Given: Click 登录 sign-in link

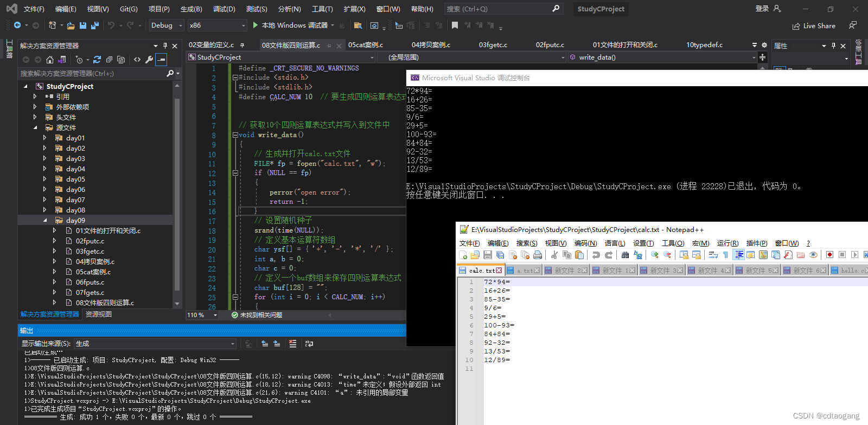Looking at the screenshot, I should click(762, 9).
